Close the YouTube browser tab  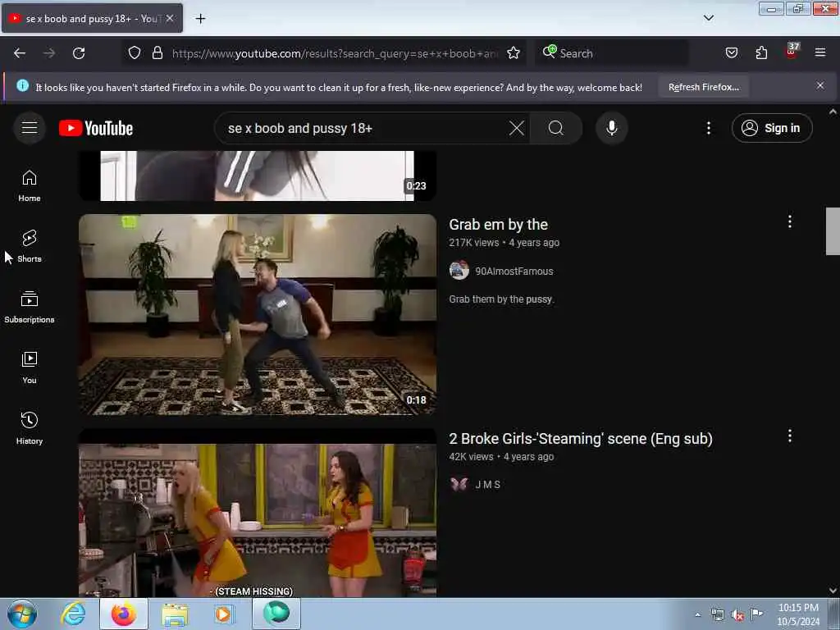[170, 18]
